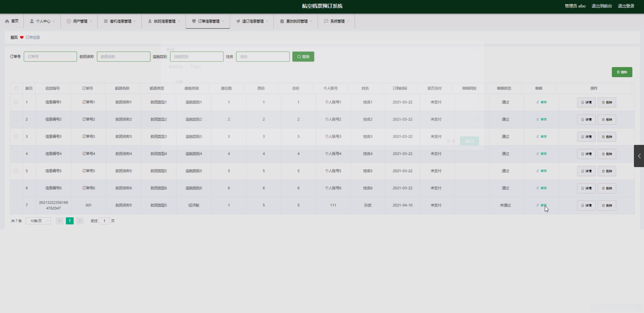
Task: Click the green bulk 删除 button
Action: (x=622, y=72)
